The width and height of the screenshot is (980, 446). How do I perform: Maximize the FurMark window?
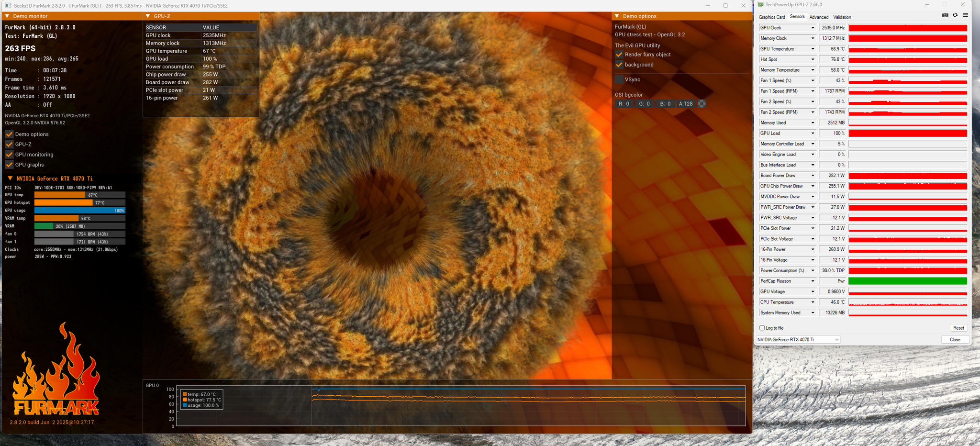(725, 6)
